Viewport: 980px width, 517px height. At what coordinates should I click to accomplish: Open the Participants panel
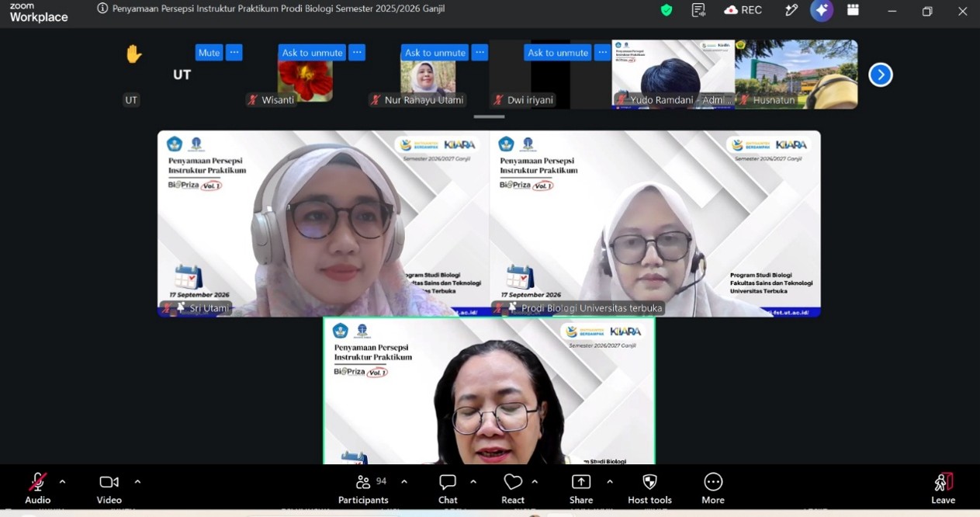click(363, 488)
